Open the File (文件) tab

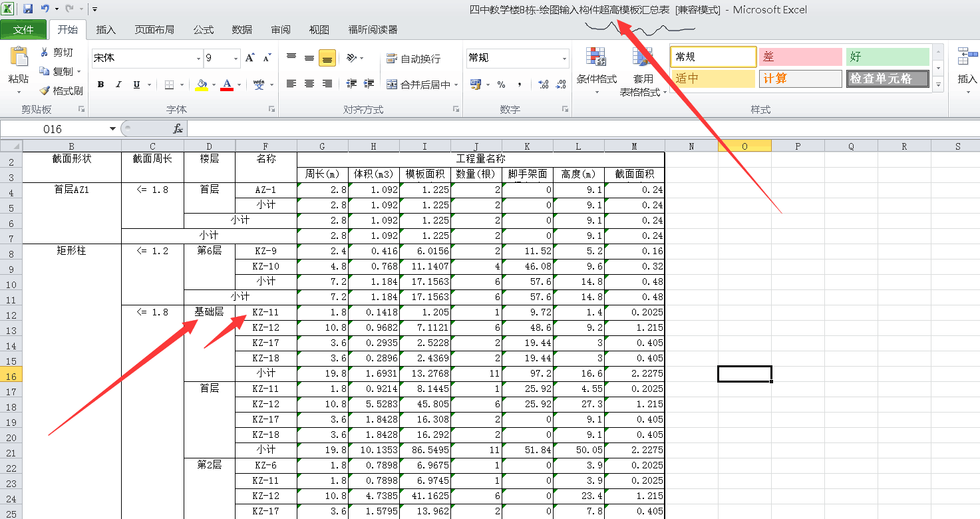(23, 30)
